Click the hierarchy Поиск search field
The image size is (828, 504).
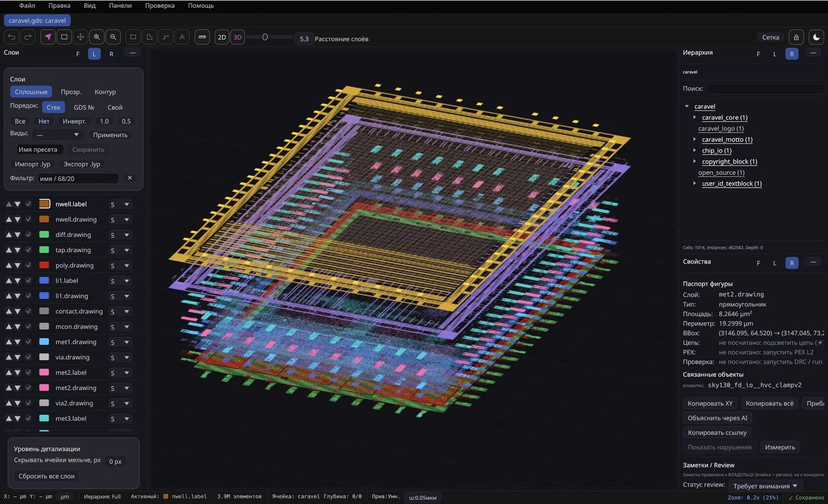click(x=765, y=89)
